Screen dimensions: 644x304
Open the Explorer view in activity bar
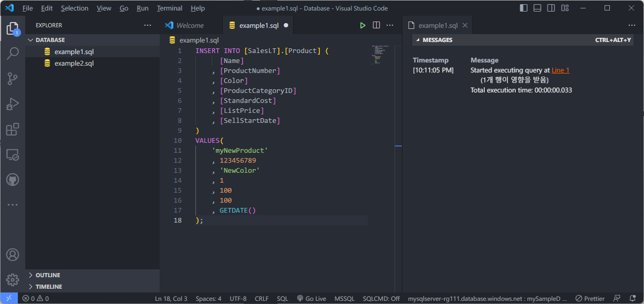(13, 28)
